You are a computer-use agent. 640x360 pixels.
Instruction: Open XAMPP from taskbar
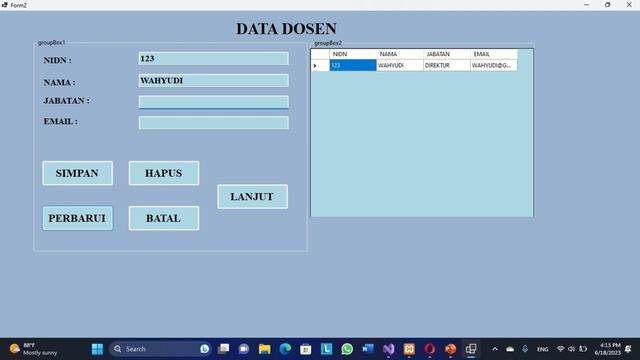click(409, 349)
